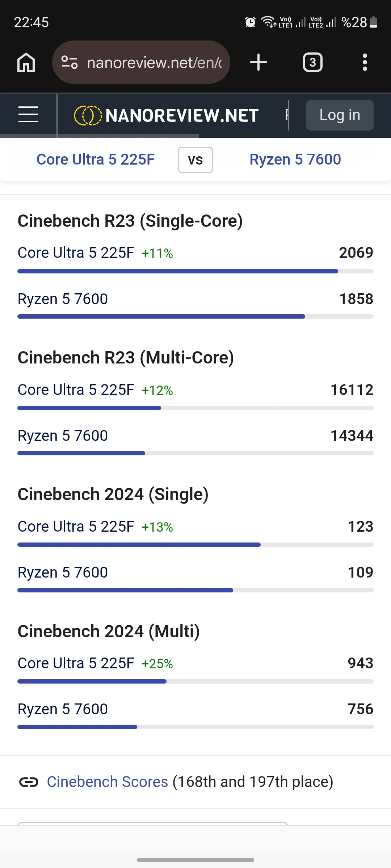Open site settings icon in address bar
391x868 pixels.
point(69,62)
